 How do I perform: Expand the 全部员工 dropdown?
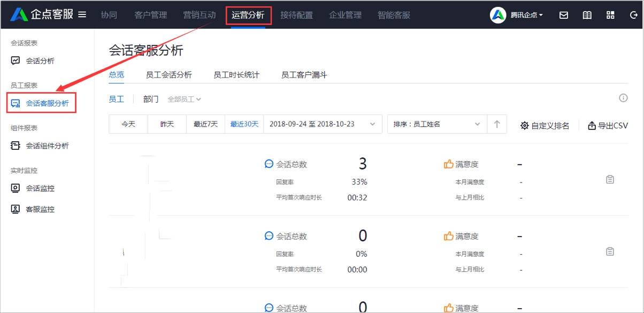click(185, 99)
